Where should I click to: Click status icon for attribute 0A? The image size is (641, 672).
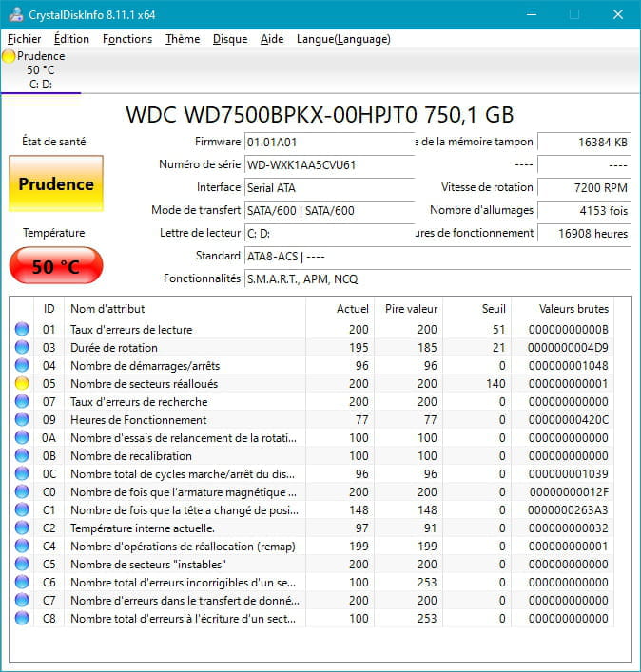pos(22,437)
